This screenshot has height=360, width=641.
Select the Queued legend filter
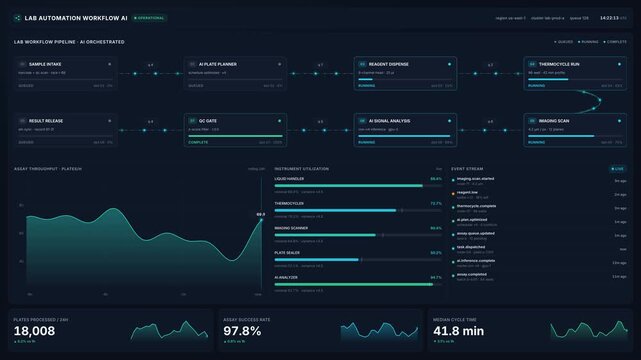click(563, 42)
